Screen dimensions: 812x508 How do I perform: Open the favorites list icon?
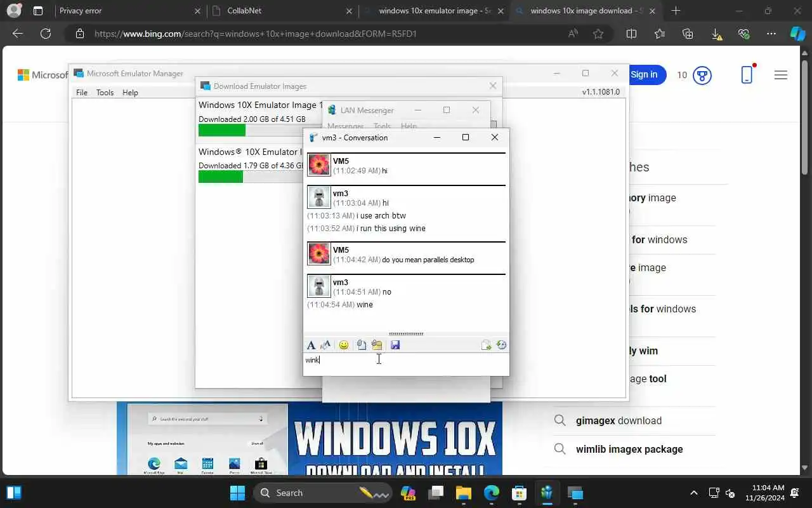pos(660,34)
